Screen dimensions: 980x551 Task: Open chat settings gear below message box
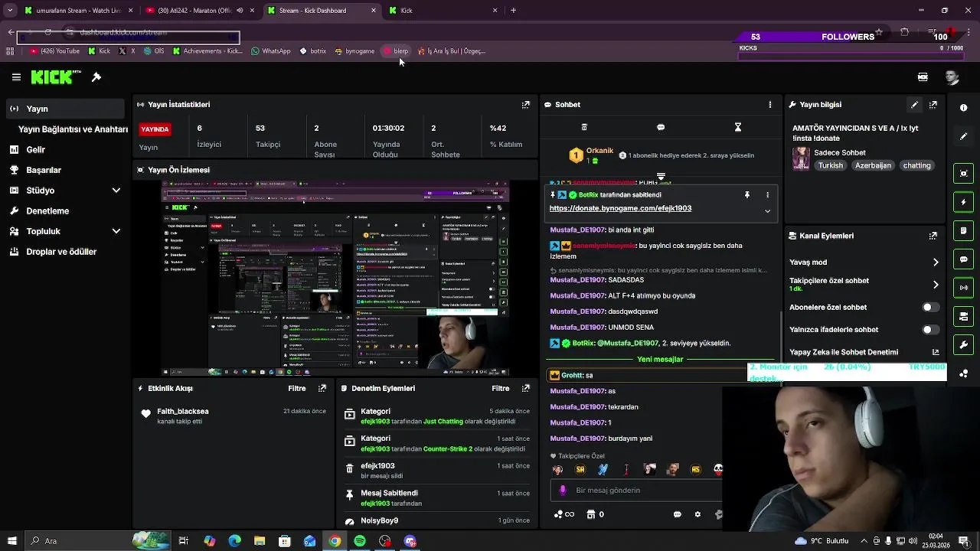tap(697, 514)
